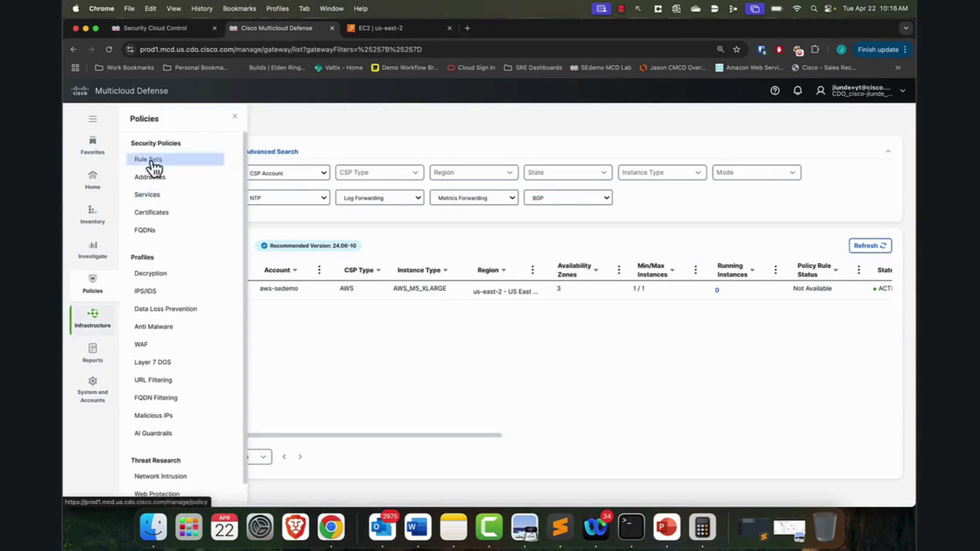The height and width of the screenshot is (551, 980).
Task: Open IPS/IDS profile page
Action: (x=145, y=291)
